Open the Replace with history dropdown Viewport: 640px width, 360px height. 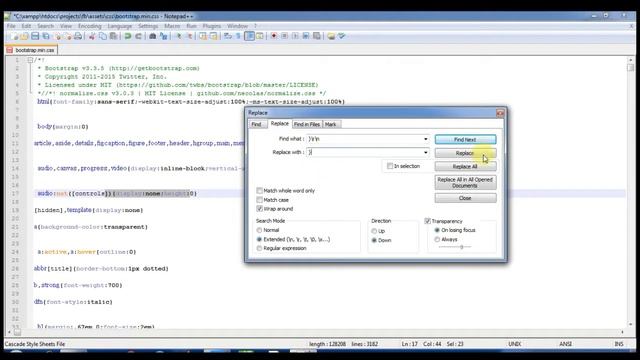[426, 153]
